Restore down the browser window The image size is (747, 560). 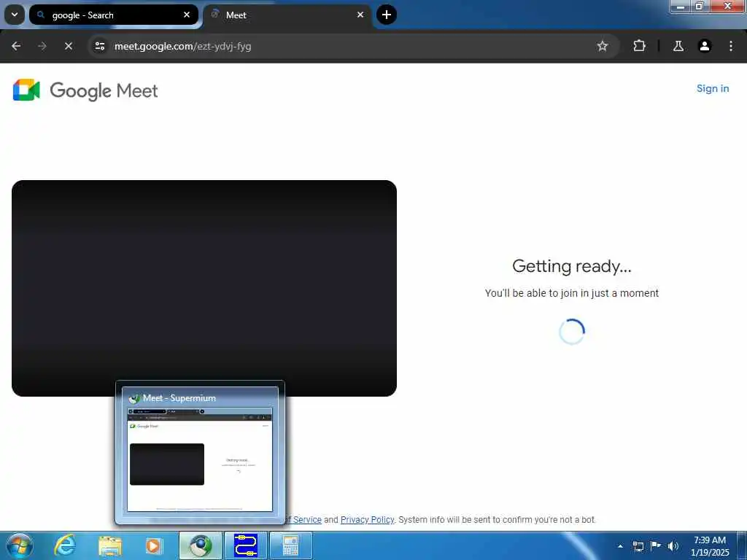699,6
